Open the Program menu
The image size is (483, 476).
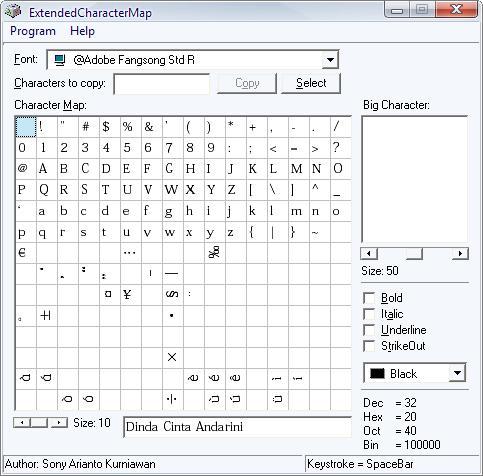click(x=33, y=31)
